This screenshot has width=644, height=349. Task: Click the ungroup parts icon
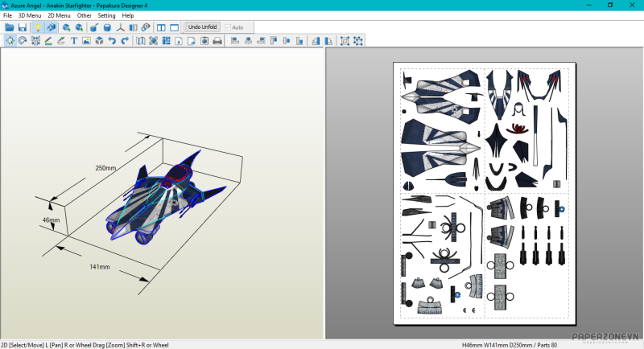(x=358, y=40)
